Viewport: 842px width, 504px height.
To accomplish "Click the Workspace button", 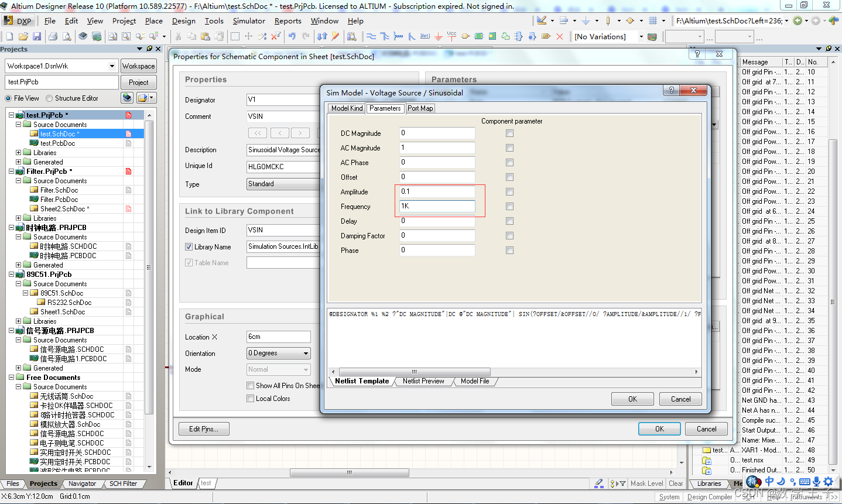I will tap(138, 66).
